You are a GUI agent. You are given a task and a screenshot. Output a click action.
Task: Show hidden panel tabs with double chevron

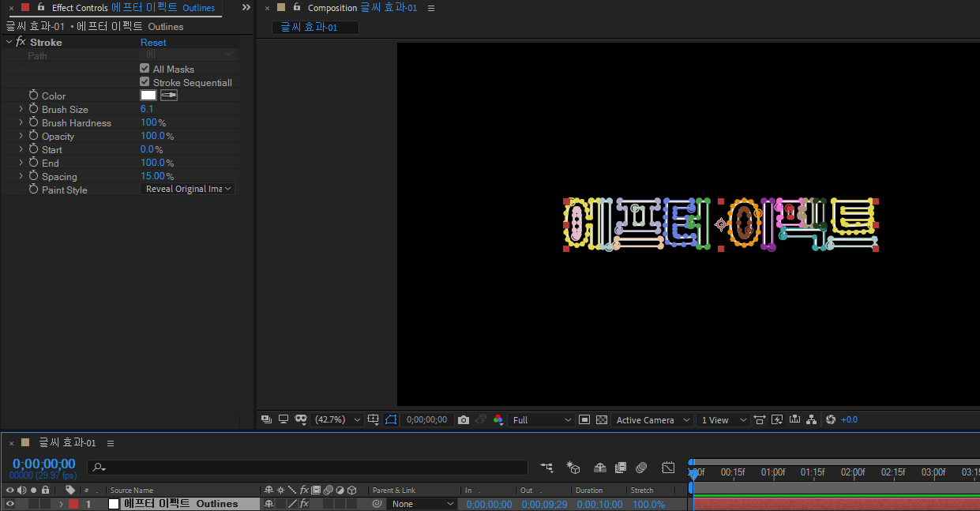coord(246,7)
